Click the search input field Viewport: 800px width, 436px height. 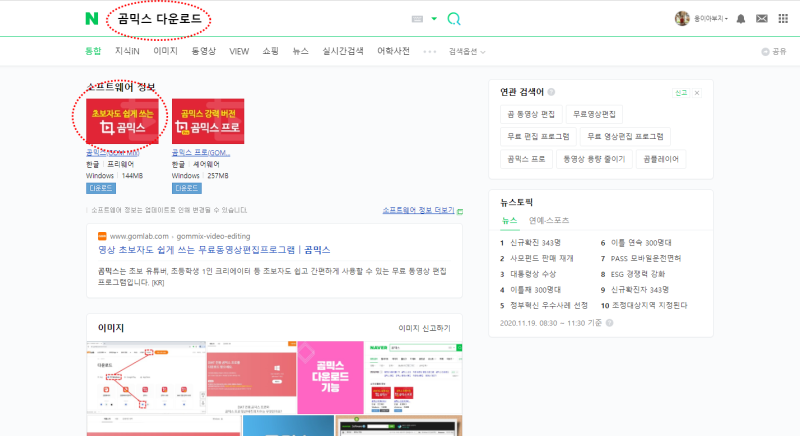click(255, 19)
